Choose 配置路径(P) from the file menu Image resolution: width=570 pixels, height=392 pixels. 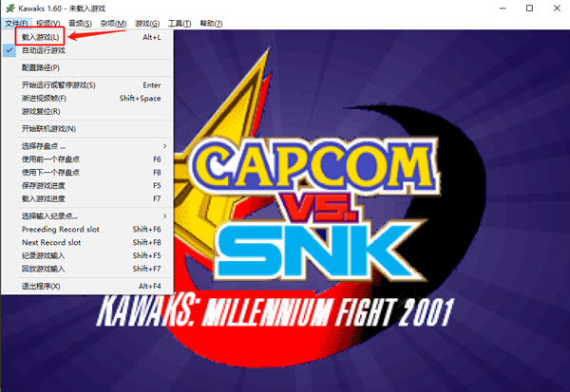pos(86,68)
